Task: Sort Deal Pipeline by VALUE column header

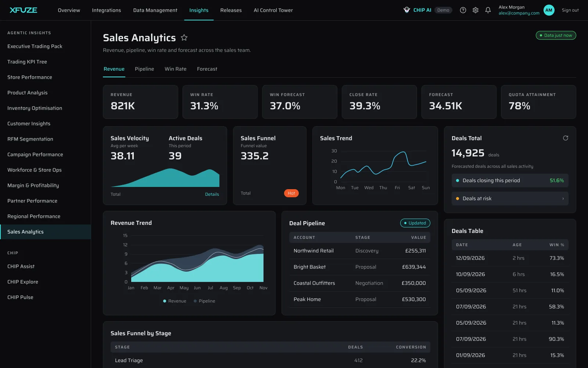Action: click(419, 237)
